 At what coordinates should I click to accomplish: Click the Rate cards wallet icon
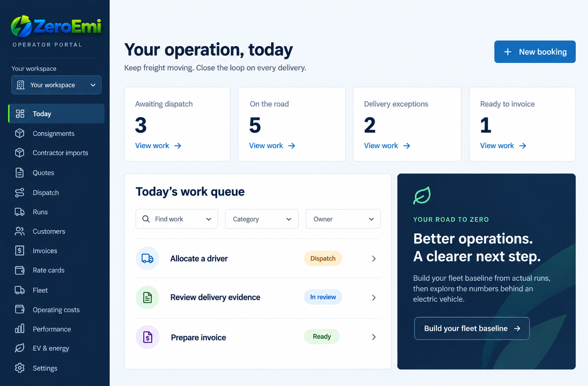[x=20, y=270]
